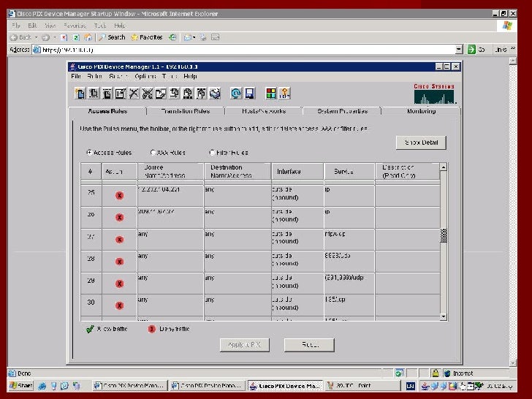Click the second PDM toolbar icon next to new rule
The width and height of the screenshot is (532, 399).
click(x=94, y=94)
